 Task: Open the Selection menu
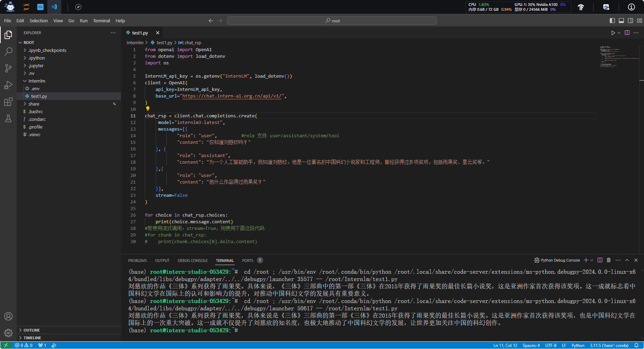tap(39, 21)
